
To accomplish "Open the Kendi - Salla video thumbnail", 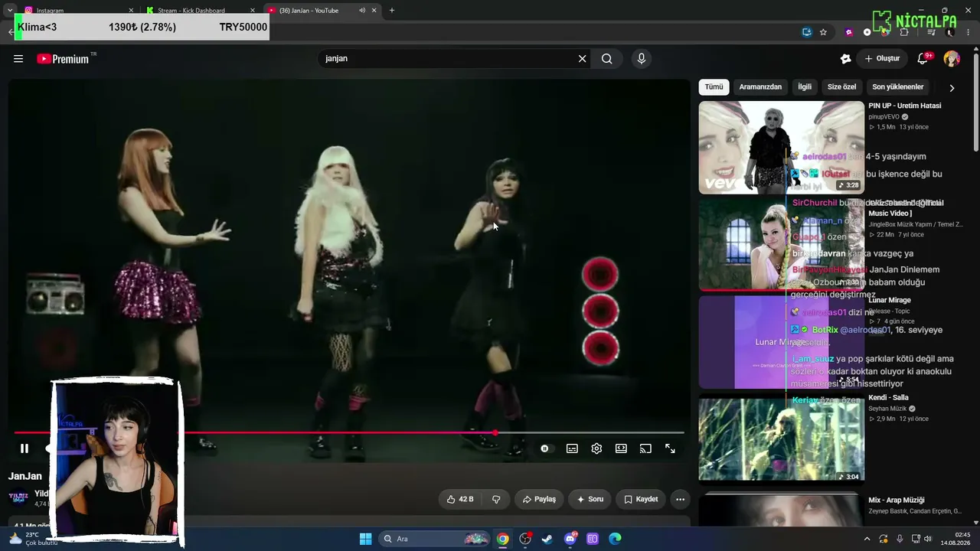I will (x=782, y=439).
